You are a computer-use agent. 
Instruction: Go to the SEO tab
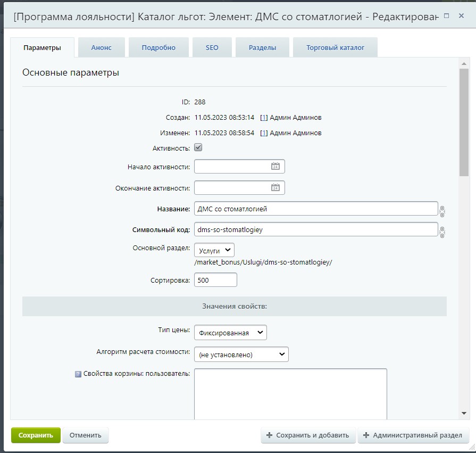212,47
